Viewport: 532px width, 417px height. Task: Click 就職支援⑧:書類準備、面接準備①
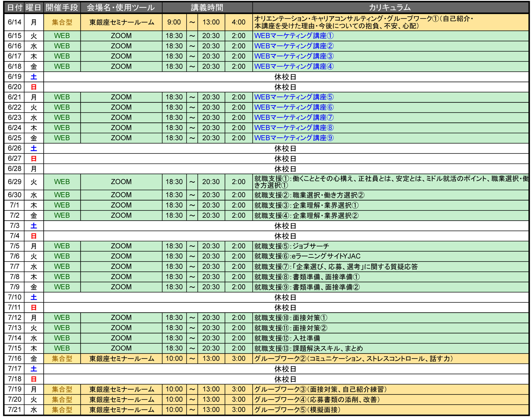pyautogui.click(x=307, y=277)
